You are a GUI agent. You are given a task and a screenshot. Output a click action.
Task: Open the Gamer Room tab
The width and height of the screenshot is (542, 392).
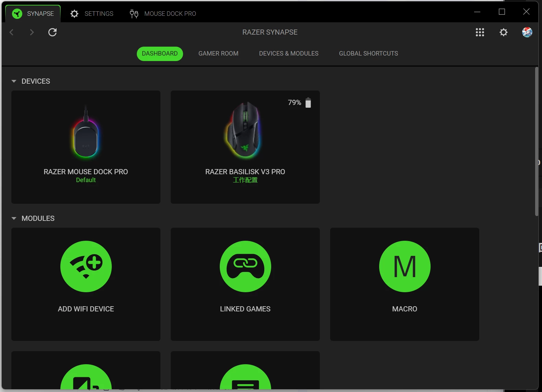pyautogui.click(x=218, y=54)
